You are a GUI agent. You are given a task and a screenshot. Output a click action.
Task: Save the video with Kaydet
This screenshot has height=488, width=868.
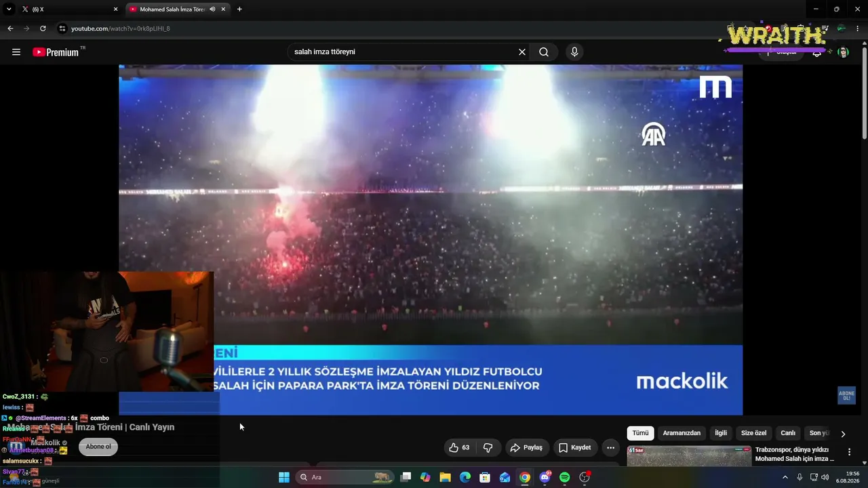click(575, 447)
